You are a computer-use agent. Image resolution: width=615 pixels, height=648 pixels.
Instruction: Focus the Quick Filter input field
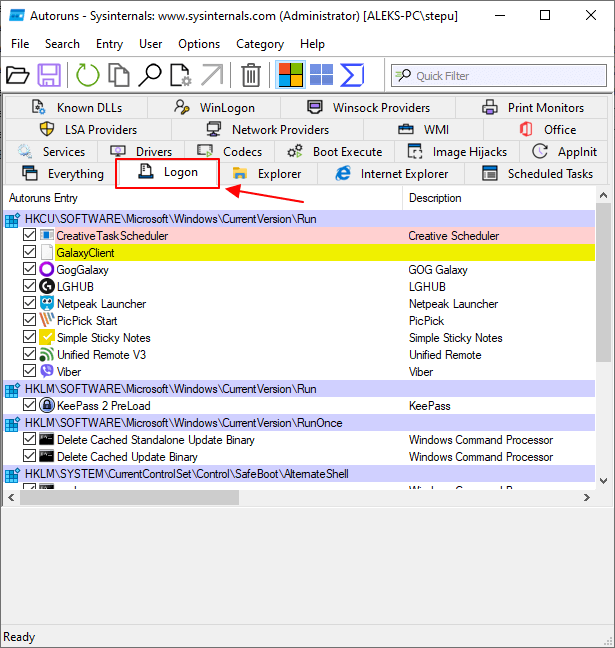pos(499,76)
